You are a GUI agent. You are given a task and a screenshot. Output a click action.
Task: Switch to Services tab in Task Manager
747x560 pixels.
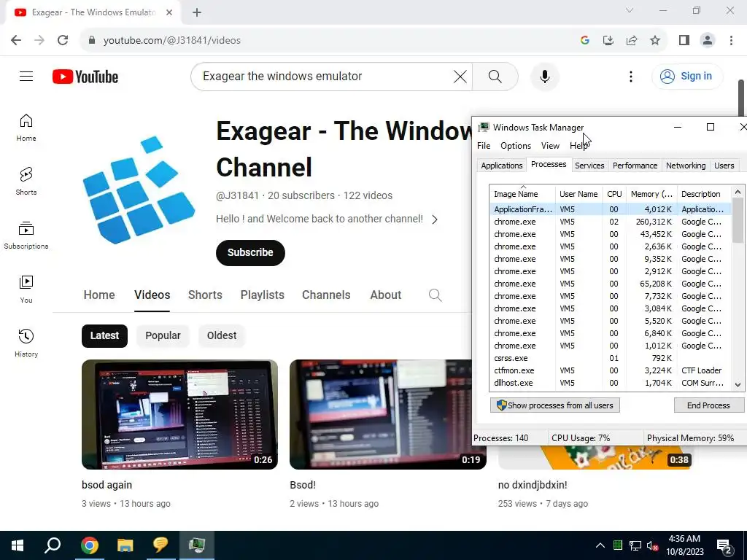[589, 166]
